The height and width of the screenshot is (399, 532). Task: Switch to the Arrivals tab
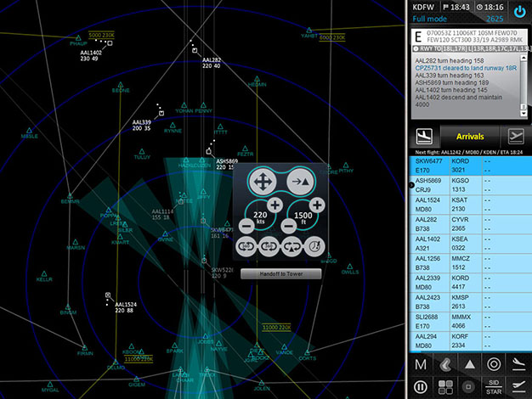[471, 137]
